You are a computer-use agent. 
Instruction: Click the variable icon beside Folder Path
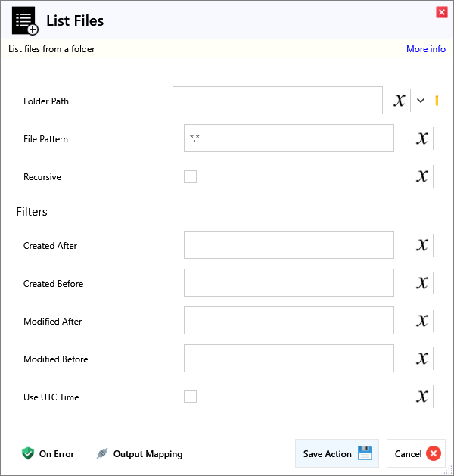[x=400, y=101]
